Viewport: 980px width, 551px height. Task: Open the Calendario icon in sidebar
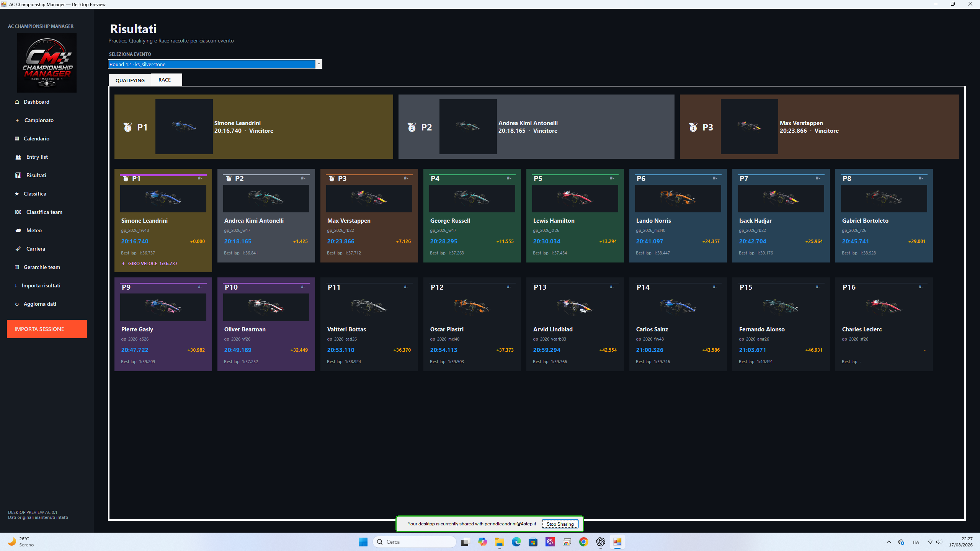(17, 139)
